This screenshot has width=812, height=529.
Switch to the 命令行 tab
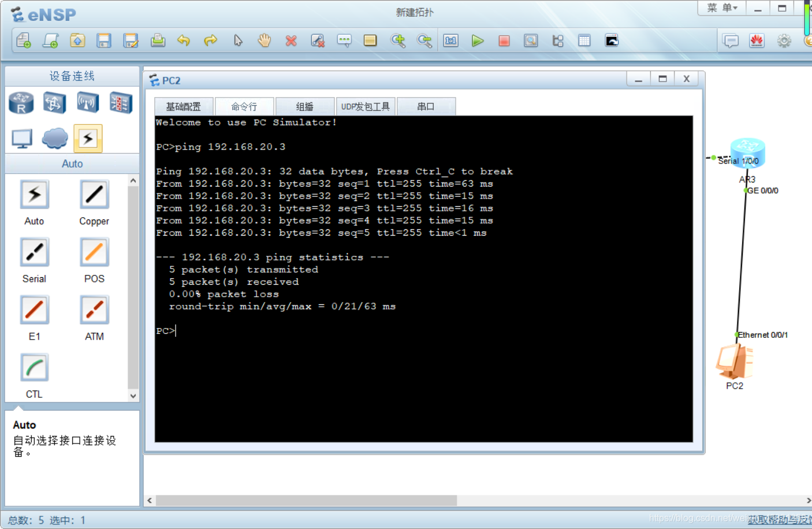coord(244,106)
